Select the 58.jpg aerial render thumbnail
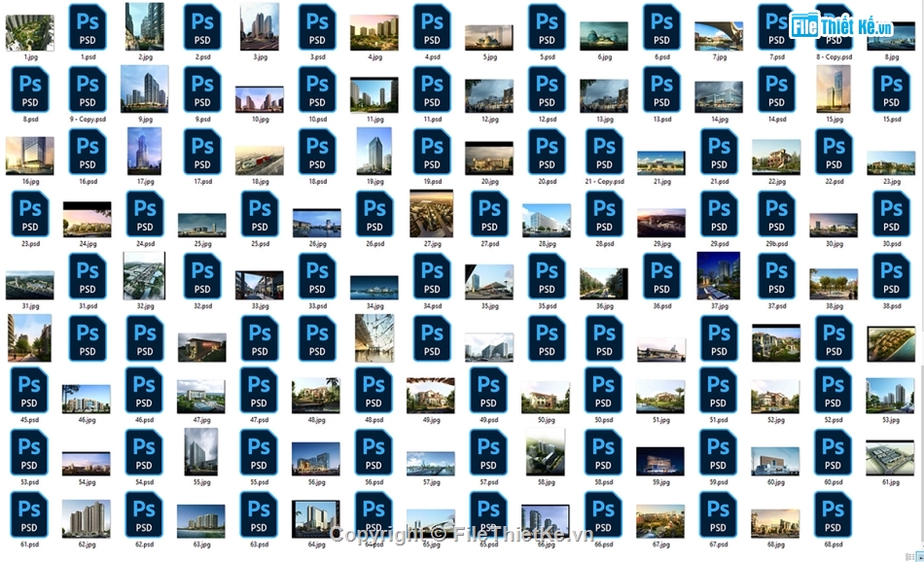This screenshot has height=562, width=924. [x=546, y=452]
